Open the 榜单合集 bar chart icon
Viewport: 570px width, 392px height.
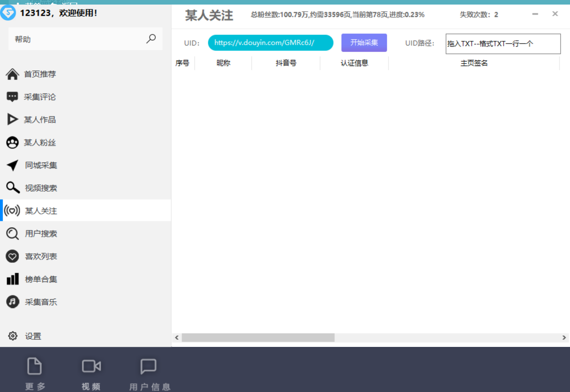12,279
